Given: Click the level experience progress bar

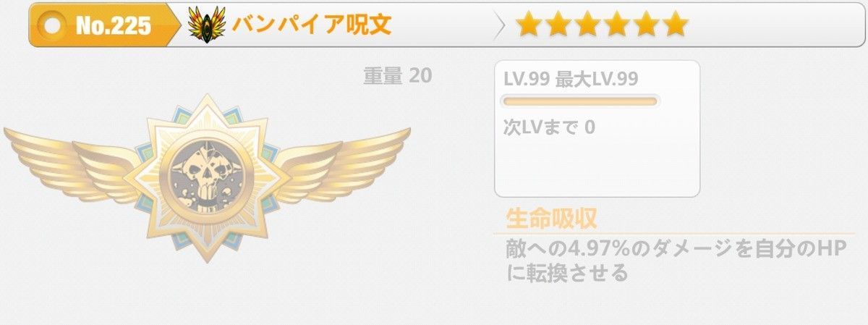Looking at the screenshot, I should pyautogui.click(x=581, y=101).
